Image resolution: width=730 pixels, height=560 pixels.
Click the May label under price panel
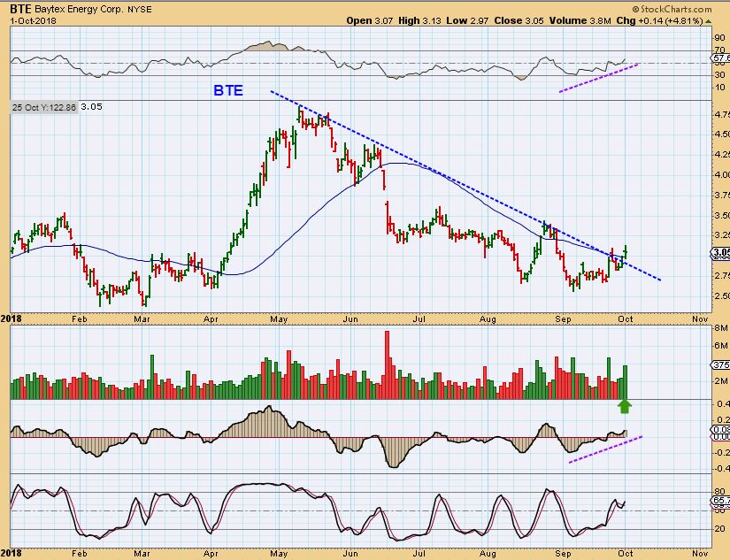pos(278,319)
